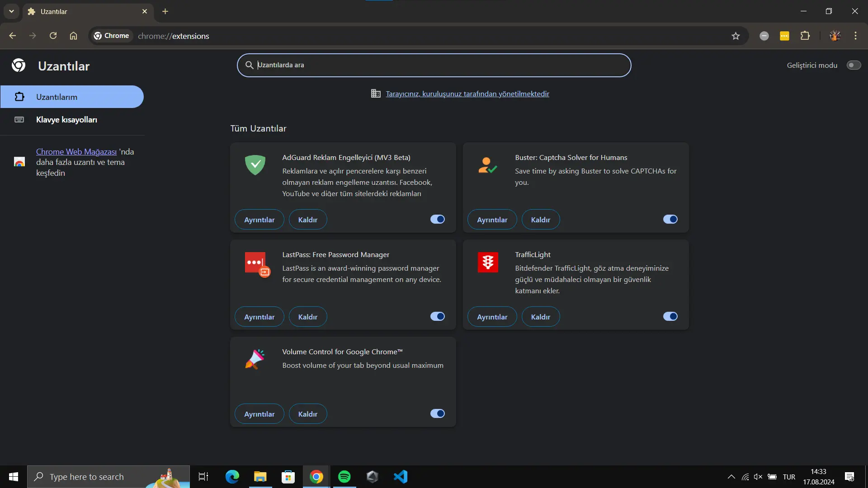
Task: Click the muted volume tray icon
Action: [x=758, y=477]
